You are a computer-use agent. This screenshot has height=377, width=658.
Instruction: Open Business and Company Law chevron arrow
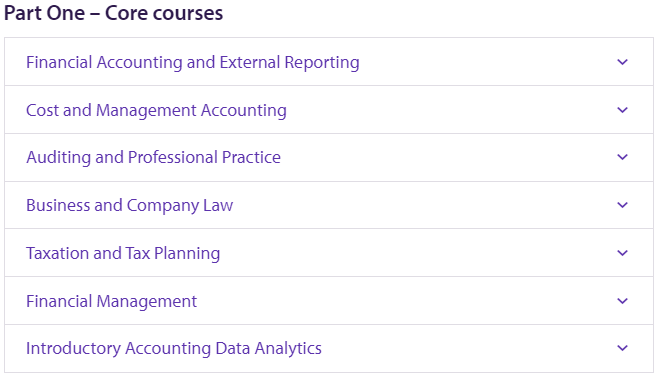622,205
